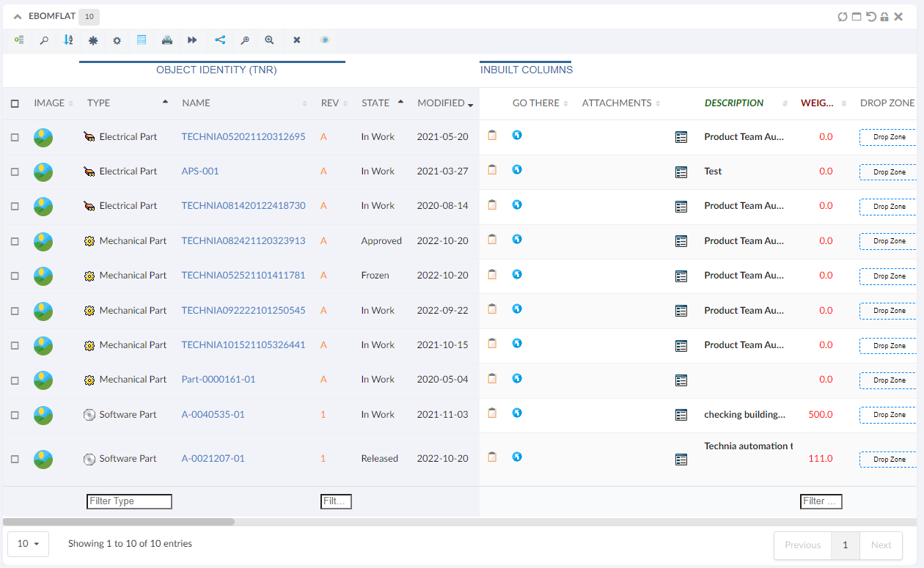Open the TECHNIA052021120312695 part link
924x568 pixels.
243,137
